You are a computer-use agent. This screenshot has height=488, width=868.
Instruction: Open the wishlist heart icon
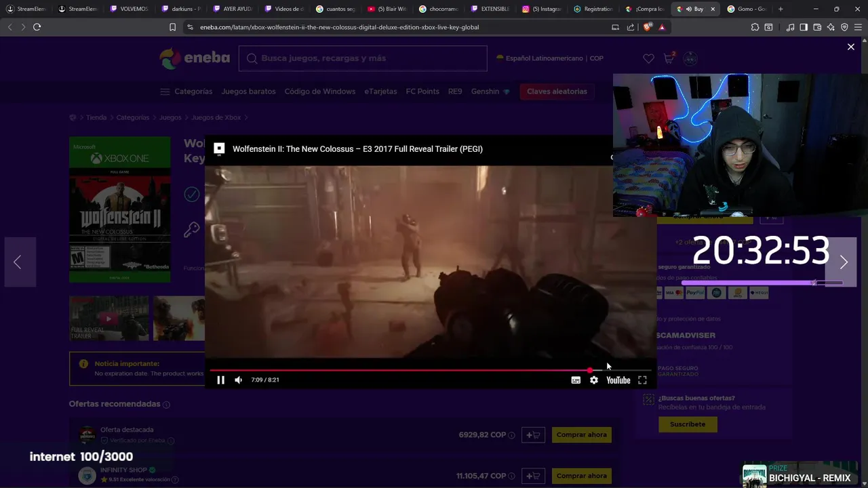coord(648,58)
